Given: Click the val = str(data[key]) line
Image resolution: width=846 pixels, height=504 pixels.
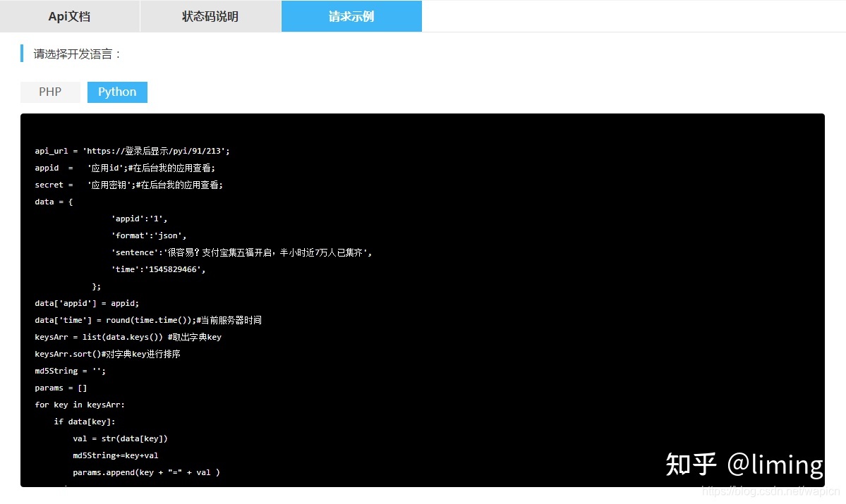Looking at the screenshot, I should [121, 438].
